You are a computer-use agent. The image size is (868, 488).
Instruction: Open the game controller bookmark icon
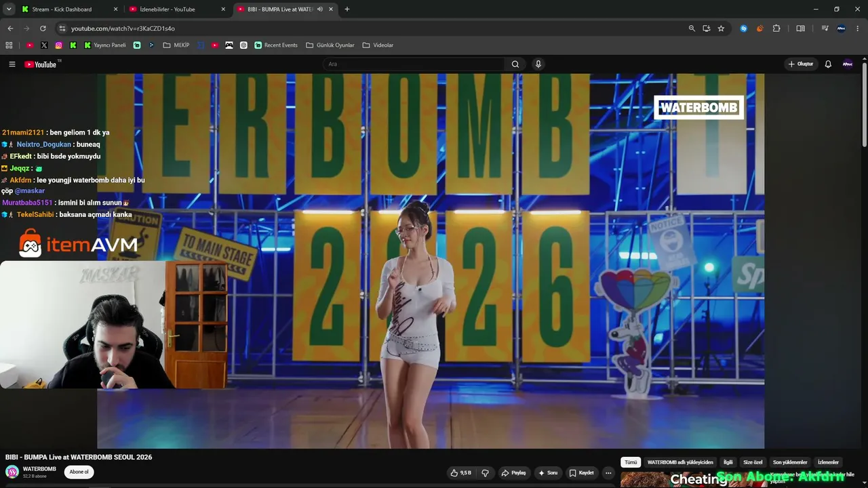pyautogui.click(x=229, y=45)
